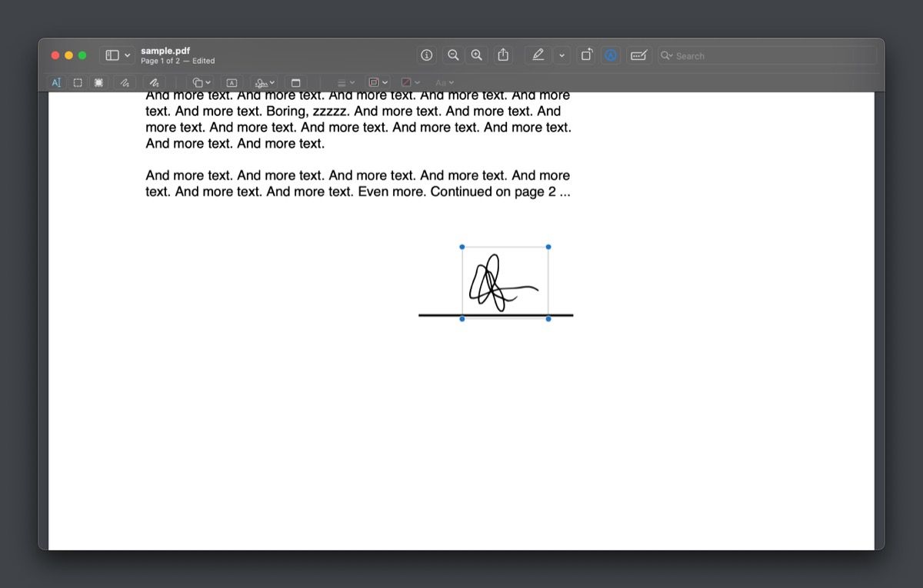Image resolution: width=923 pixels, height=588 pixels.
Task: Click the sample.pdf document title
Action: [165, 51]
